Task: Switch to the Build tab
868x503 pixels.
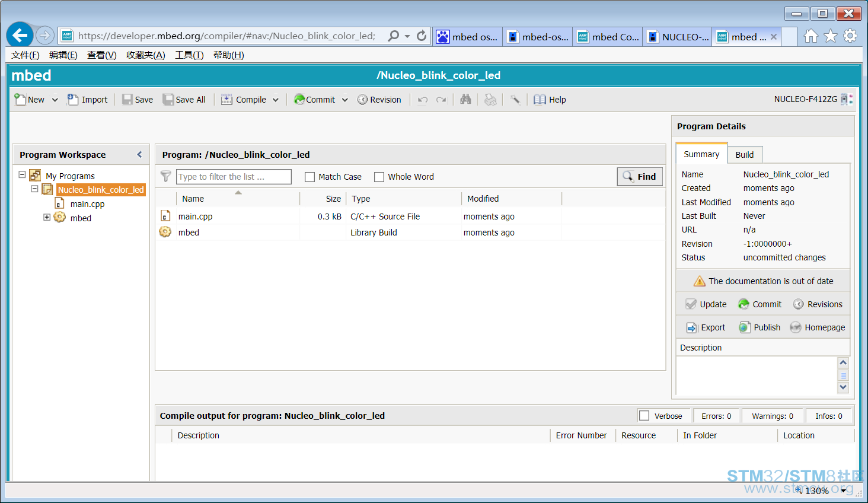Action: pos(745,155)
